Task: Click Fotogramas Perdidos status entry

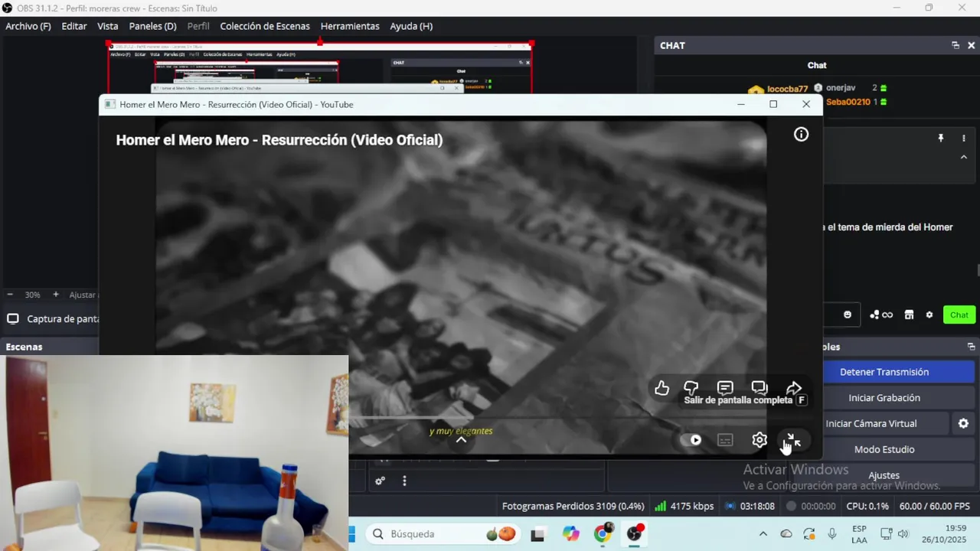Action: 573,506
